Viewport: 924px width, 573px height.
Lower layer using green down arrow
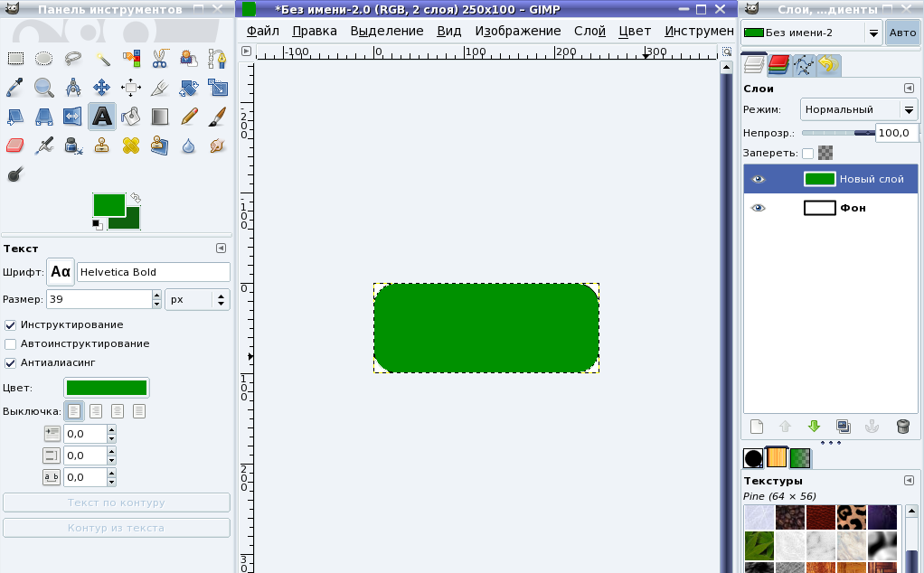pos(814,427)
